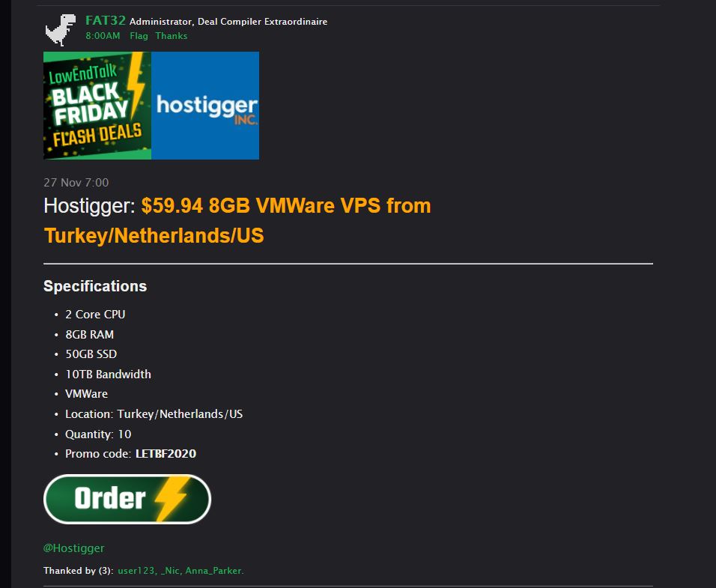Select the $59.94 8GB VMWare VPS deal title
This screenshot has height=588, width=716.
(237, 220)
